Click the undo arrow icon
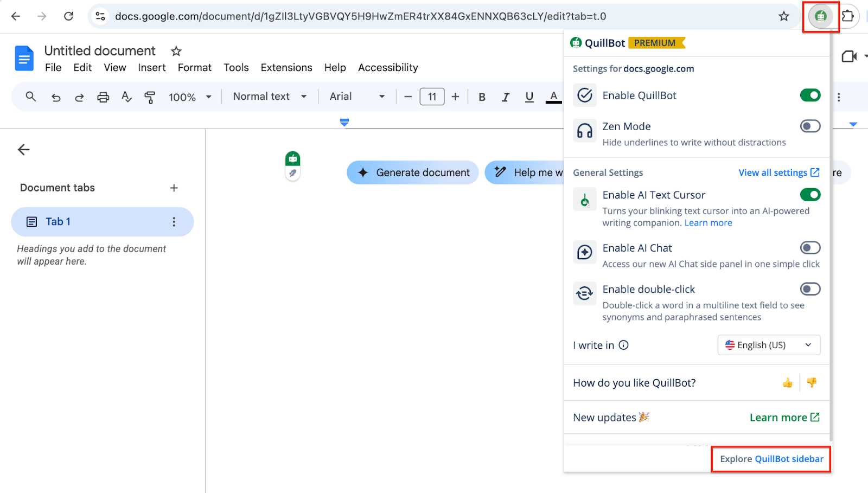Image resolution: width=868 pixels, height=493 pixels. (x=56, y=97)
